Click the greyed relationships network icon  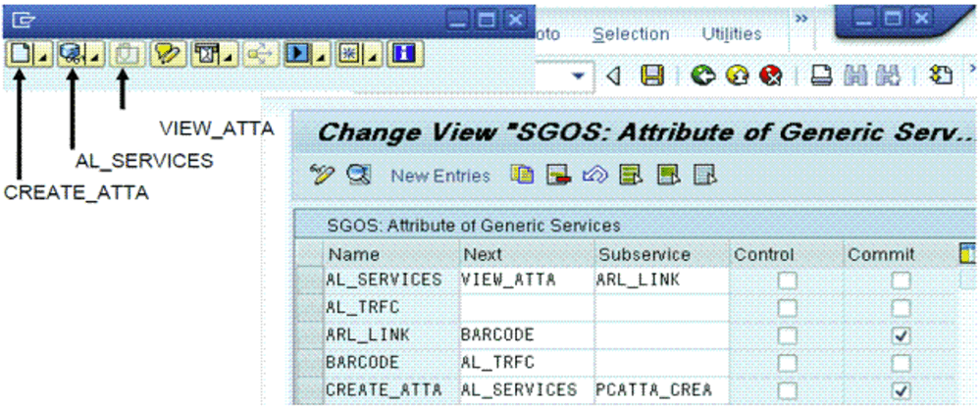(259, 54)
